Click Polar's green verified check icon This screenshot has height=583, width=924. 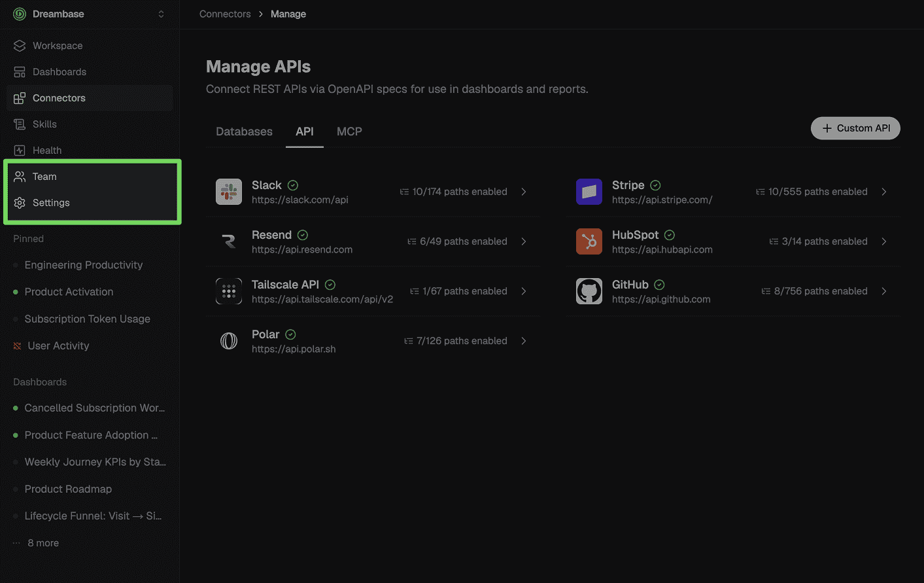click(x=290, y=334)
